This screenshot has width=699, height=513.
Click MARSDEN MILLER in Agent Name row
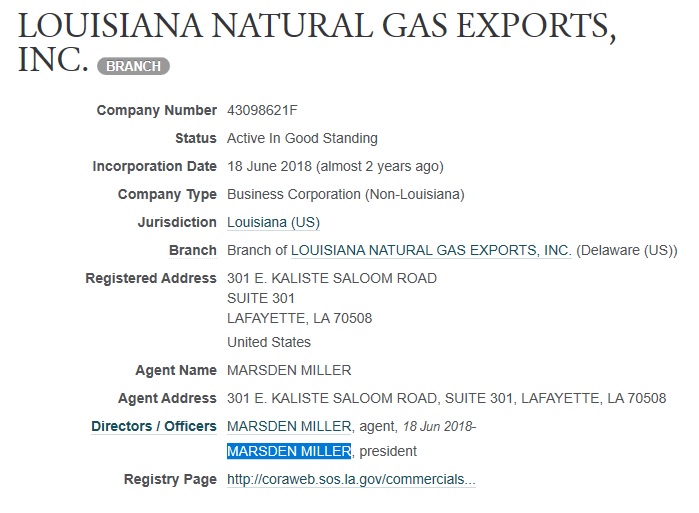coord(289,370)
